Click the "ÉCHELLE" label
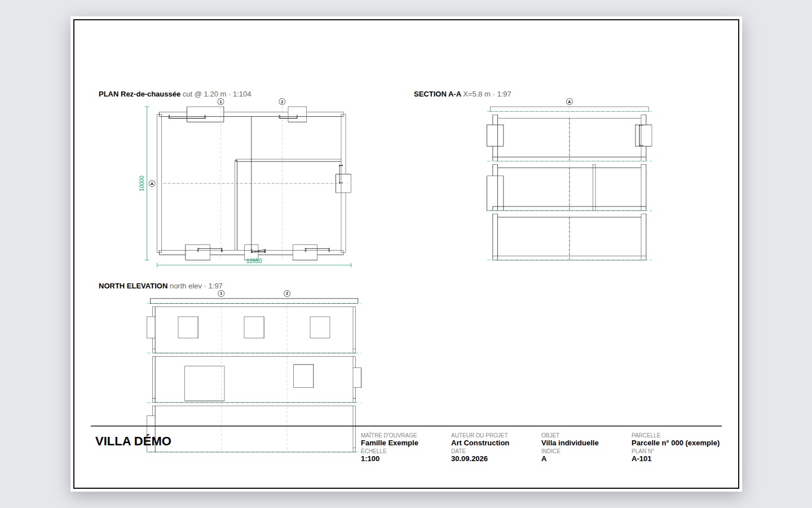812x508 pixels. pyautogui.click(x=374, y=451)
